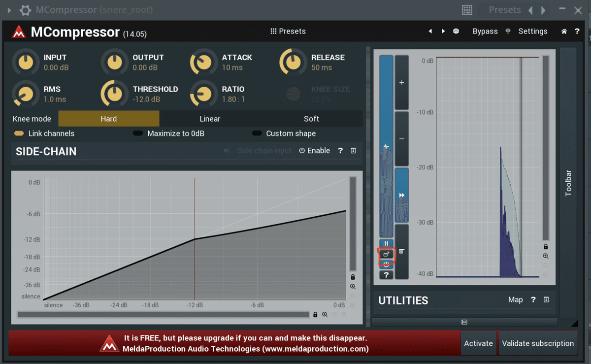Click the Validate subscription button
The height and width of the screenshot is (364, 591).
(538, 343)
